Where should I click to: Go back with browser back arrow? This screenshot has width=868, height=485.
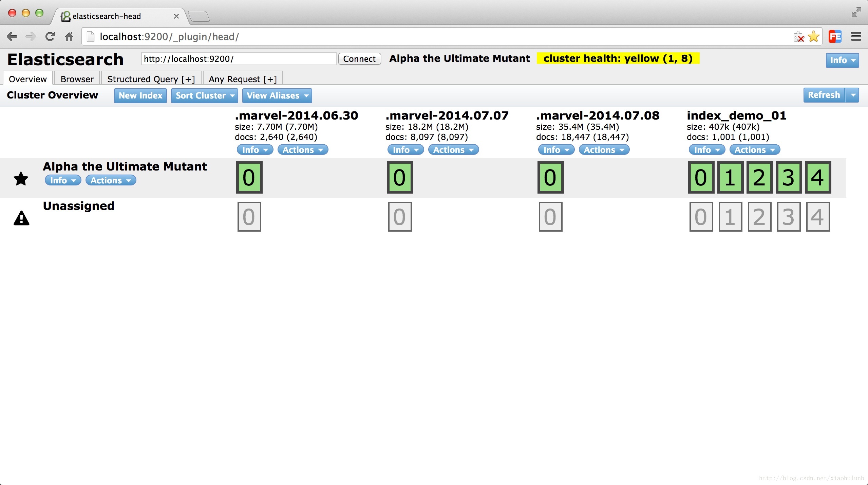pos(12,36)
